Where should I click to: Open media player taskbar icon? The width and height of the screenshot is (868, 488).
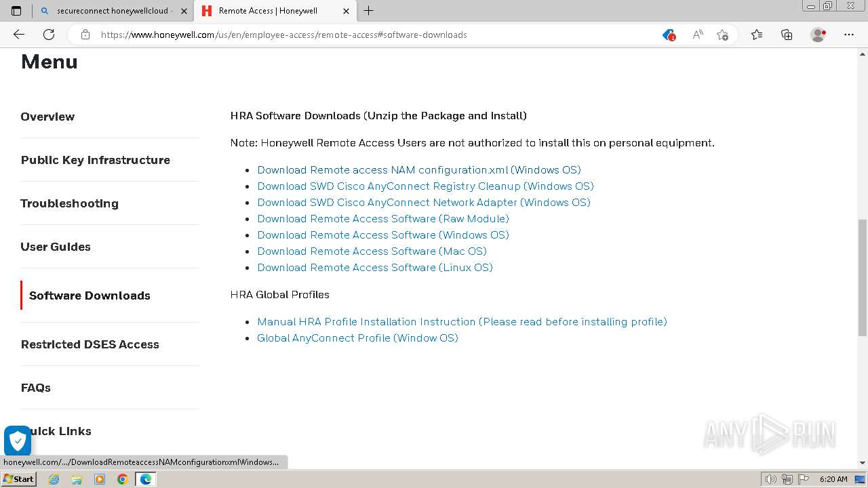pos(100,479)
